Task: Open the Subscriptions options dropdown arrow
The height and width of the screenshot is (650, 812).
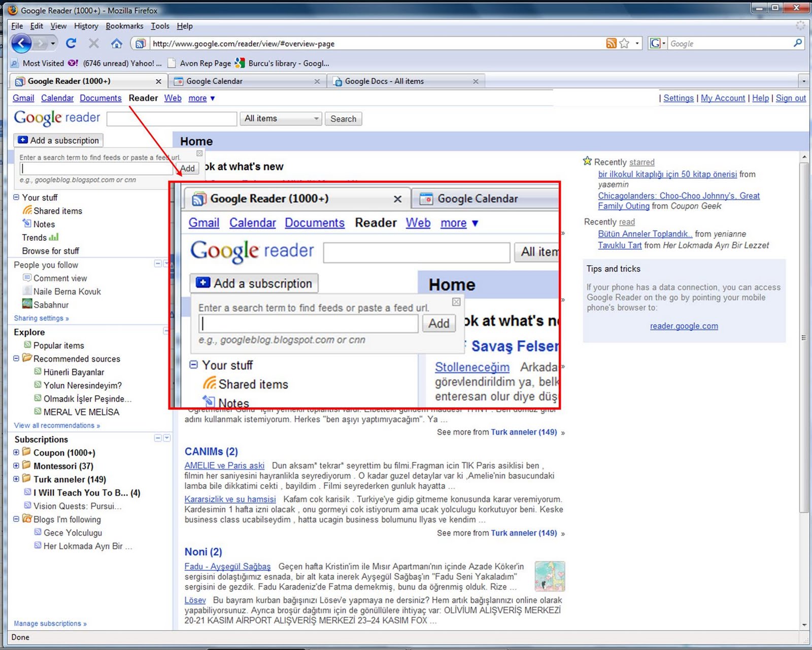Action: [x=166, y=438]
